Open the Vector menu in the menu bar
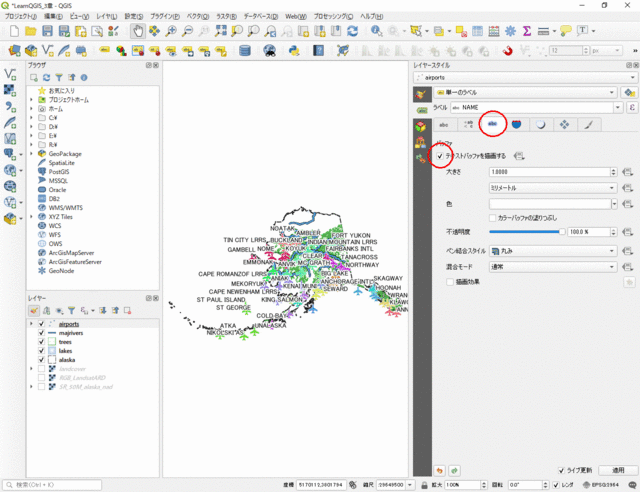 (198, 16)
